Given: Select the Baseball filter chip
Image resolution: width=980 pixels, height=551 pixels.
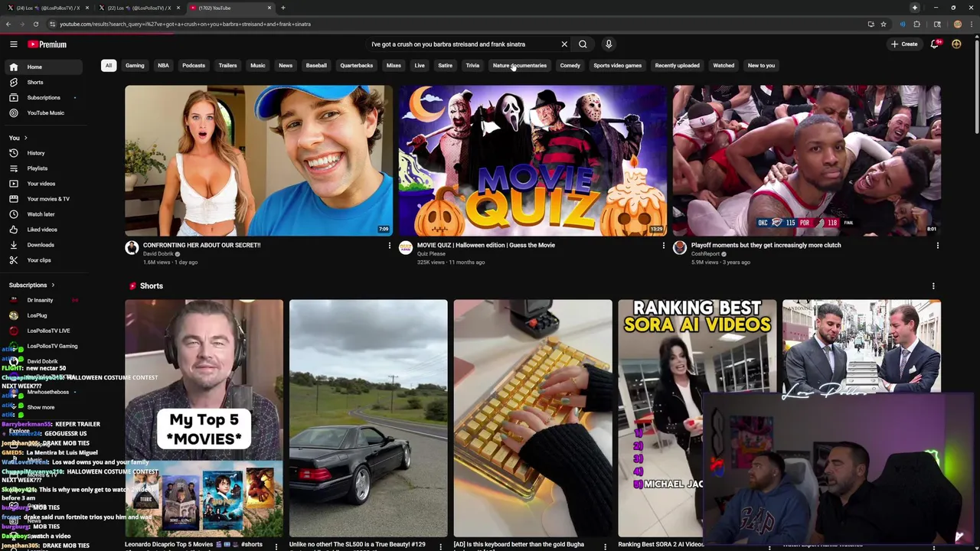Looking at the screenshot, I should click(x=316, y=65).
